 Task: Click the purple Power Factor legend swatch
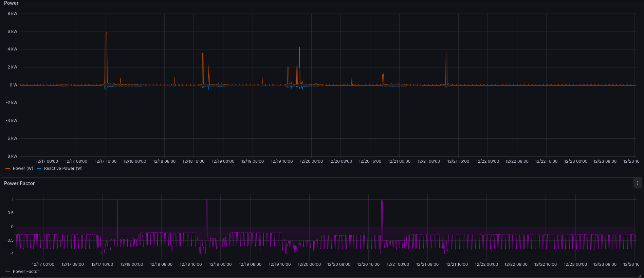point(8,272)
